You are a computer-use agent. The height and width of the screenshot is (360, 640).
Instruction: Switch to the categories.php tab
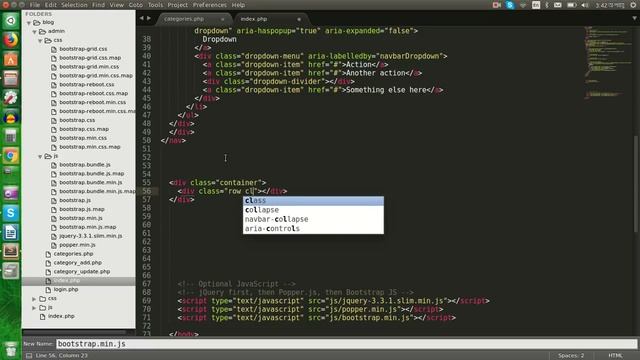pos(184,19)
